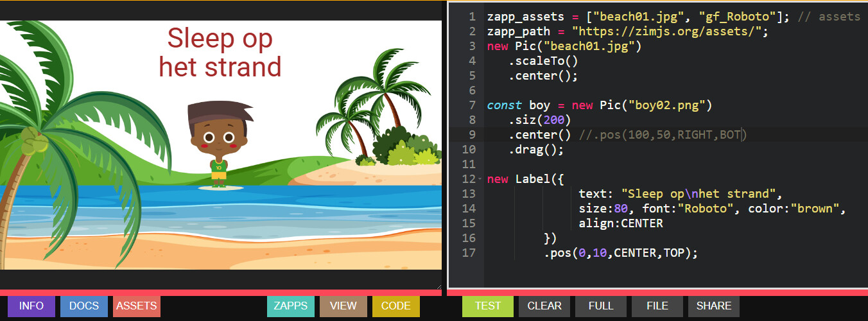Run the code with TEST
The image size is (868, 321).
pos(488,306)
